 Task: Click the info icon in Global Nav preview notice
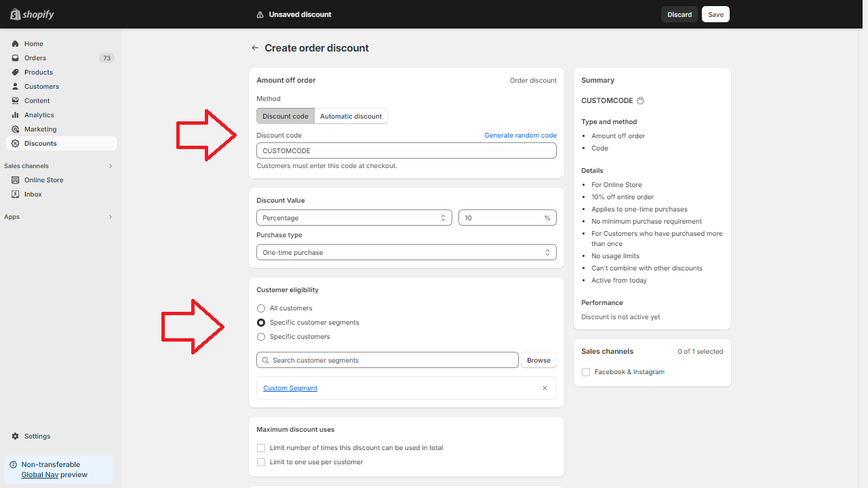click(x=13, y=465)
